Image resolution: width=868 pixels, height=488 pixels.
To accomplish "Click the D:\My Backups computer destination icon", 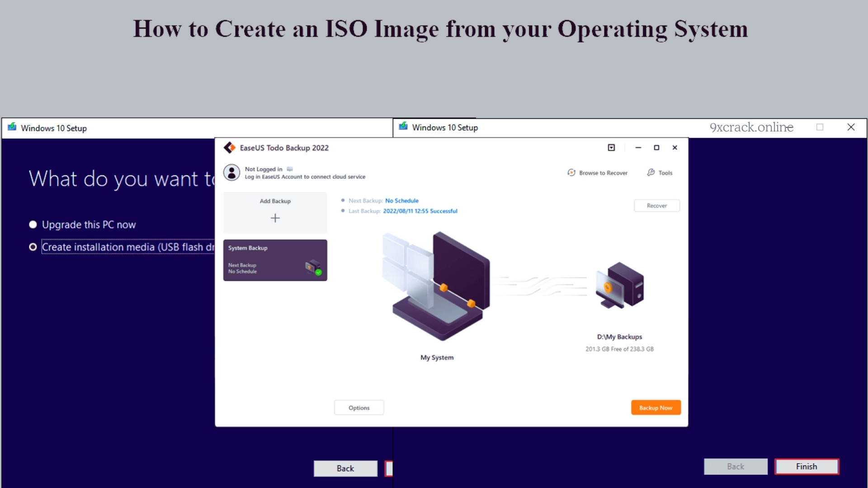I will click(620, 285).
